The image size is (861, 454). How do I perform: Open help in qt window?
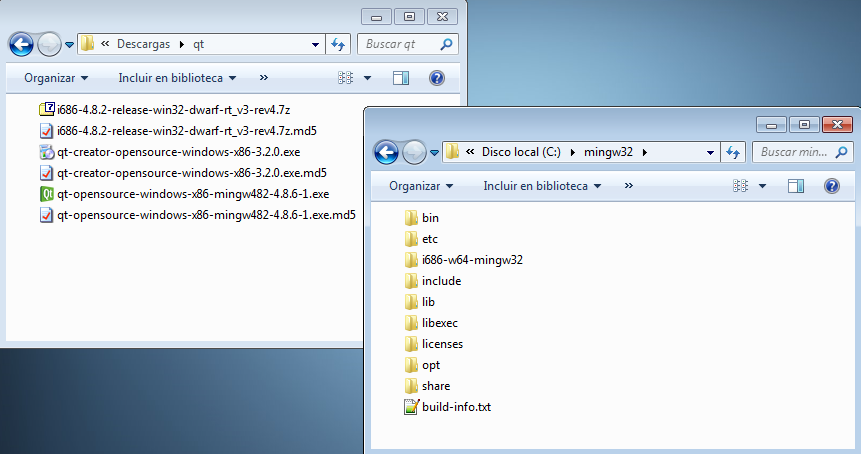point(437,78)
